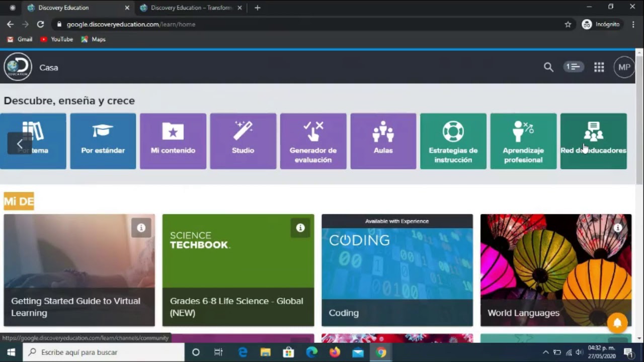Show info for Science Techbook card

300,228
